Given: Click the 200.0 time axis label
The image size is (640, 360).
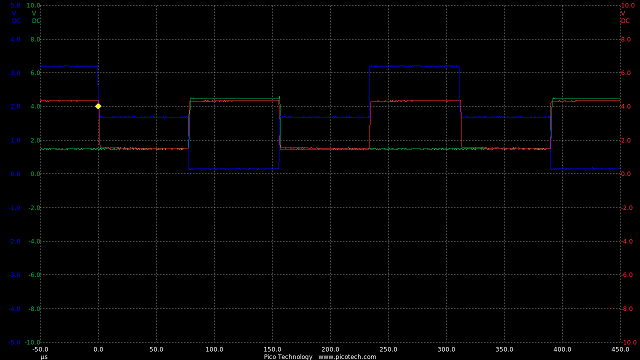Looking at the screenshot, I should click(330, 350).
